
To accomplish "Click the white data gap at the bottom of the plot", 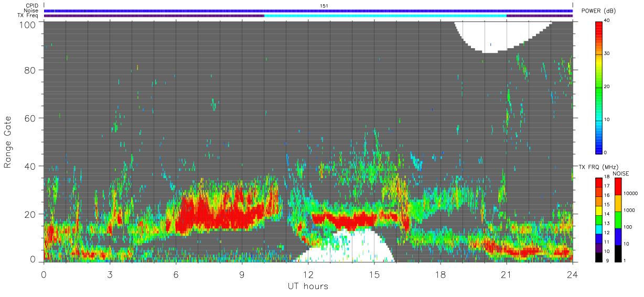I will point(345,247).
